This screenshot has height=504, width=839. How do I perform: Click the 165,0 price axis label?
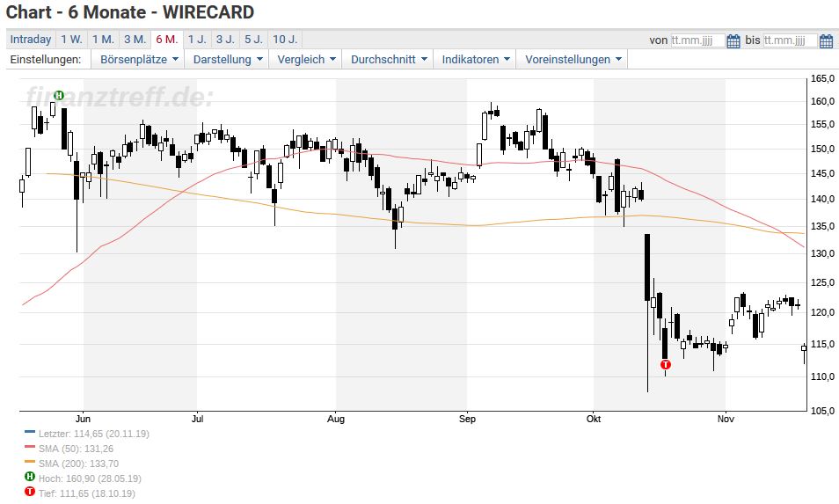point(822,78)
